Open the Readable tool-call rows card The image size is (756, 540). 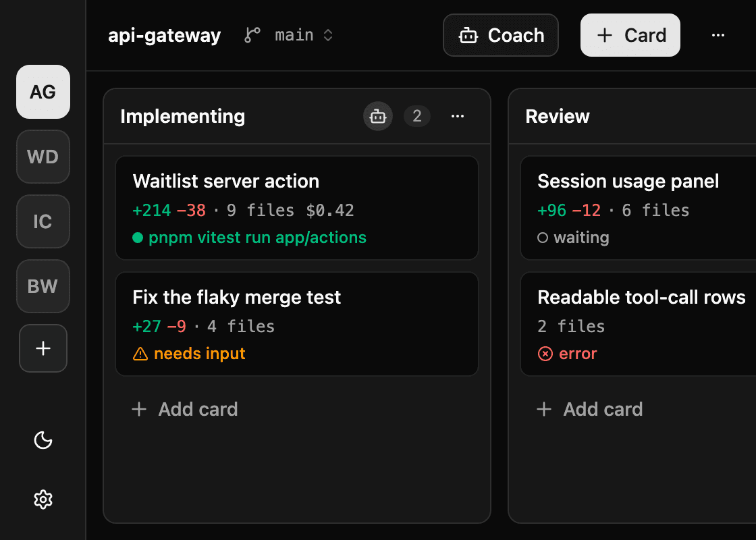[639, 324]
